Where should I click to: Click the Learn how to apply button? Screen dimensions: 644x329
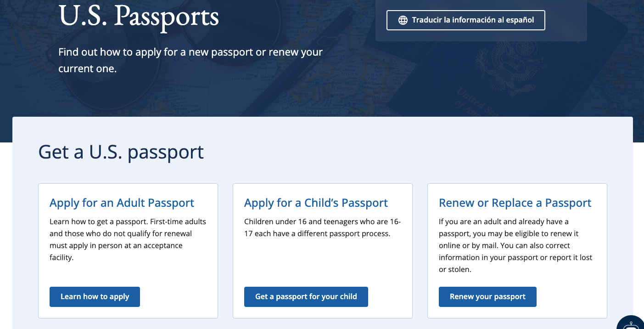click(x=95, y=297)
